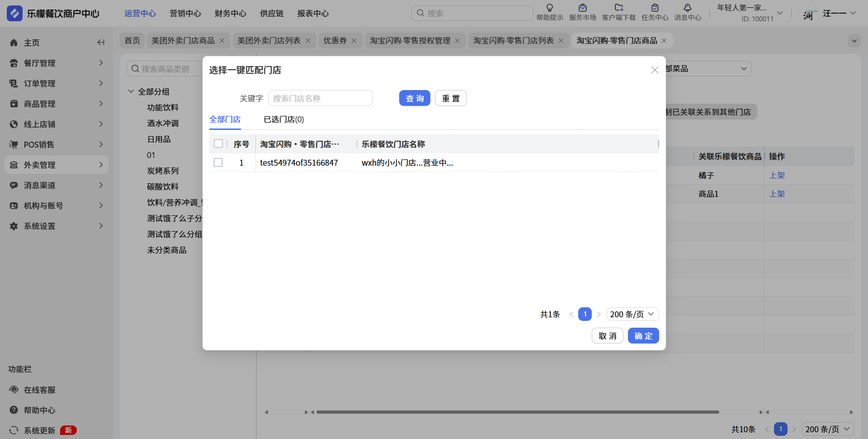Close the 选择一键匹配门店 dialog
The image size is (868, 439).
655,70
